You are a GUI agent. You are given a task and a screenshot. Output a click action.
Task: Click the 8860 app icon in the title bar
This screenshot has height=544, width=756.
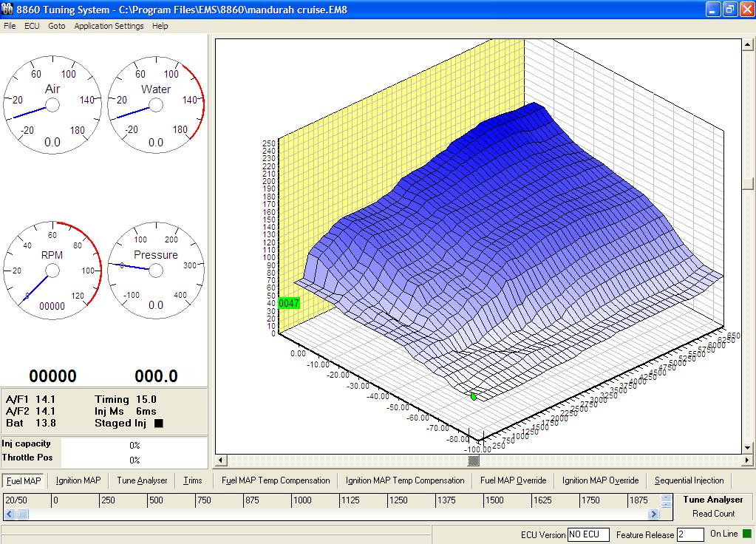pyautogui.click(x=7, y=10)
